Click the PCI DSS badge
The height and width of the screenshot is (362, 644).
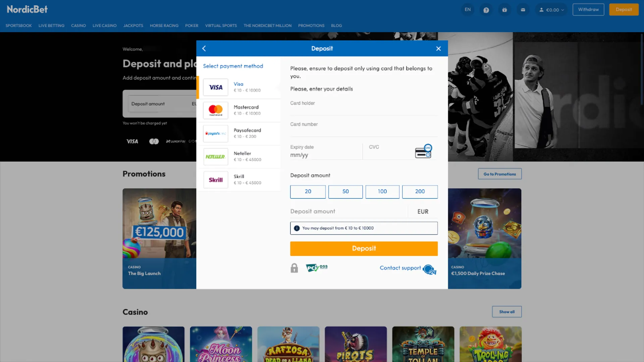(x=316, y=268)
